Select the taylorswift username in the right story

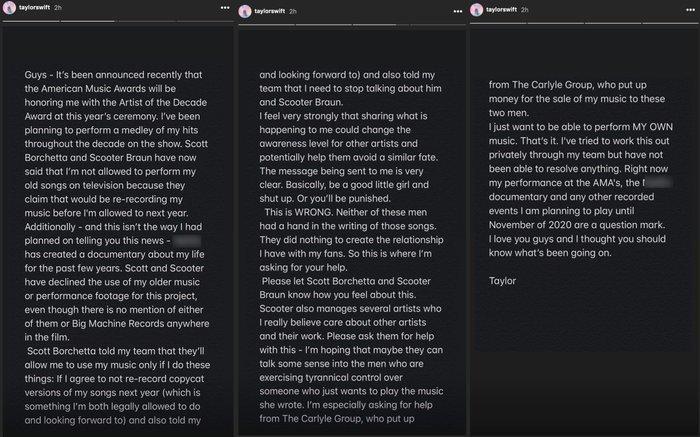pos(502,9)
